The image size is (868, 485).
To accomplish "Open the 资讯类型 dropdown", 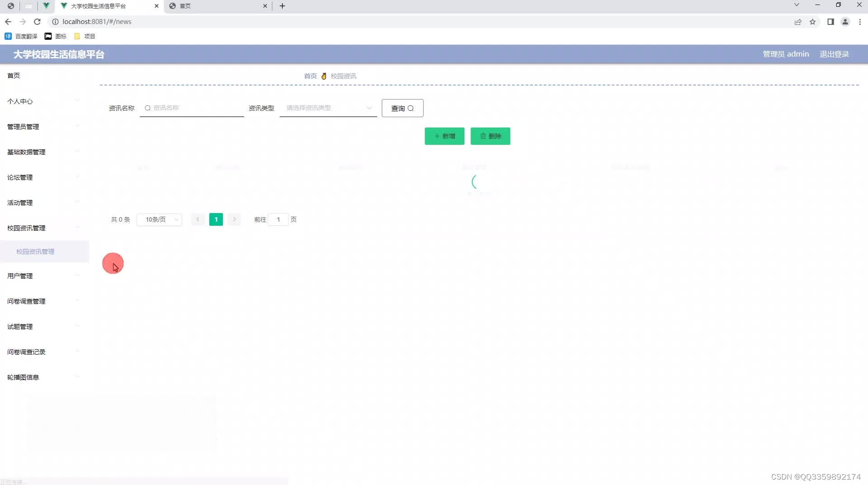I will tap(328, 108).
